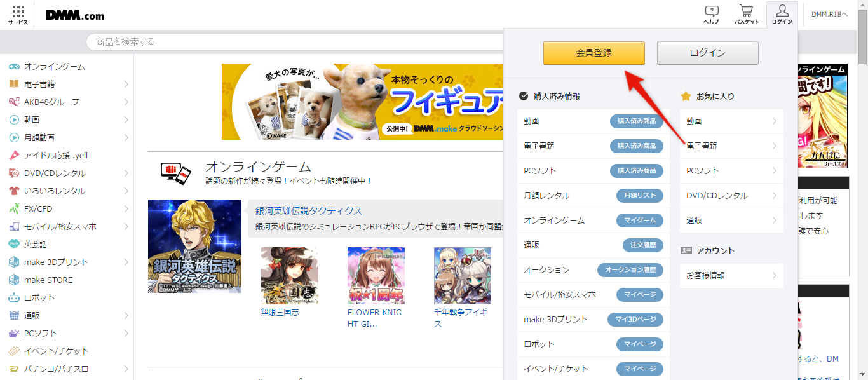Click the 英会話 speech bubble icon
868x380 pixels.
pyautogui.click(x=13, y=244)
